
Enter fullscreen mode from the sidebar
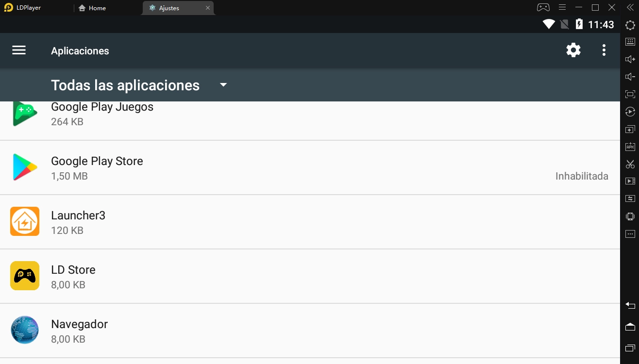630,94
